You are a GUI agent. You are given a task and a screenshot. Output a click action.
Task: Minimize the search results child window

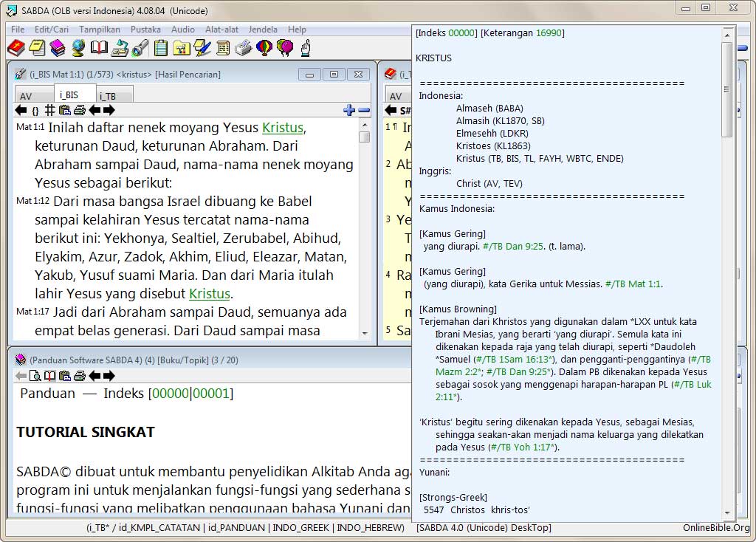tap(309, 75)
